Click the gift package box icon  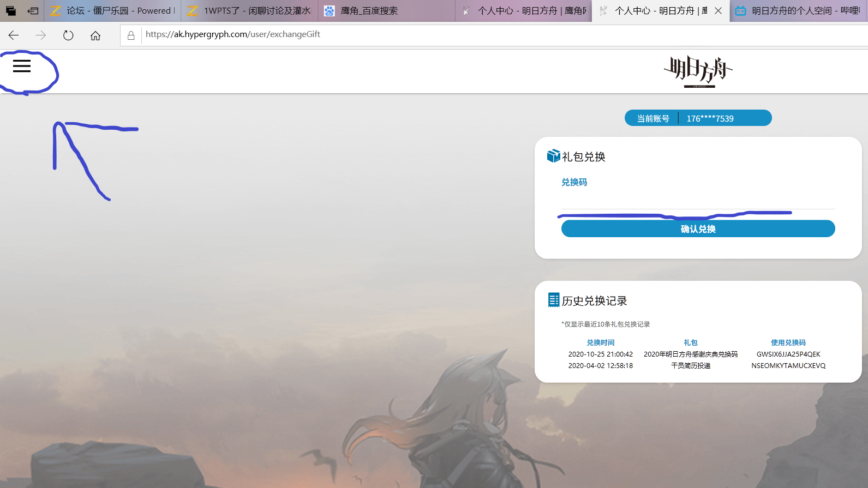pyautogui.click(x=553, y=156)
